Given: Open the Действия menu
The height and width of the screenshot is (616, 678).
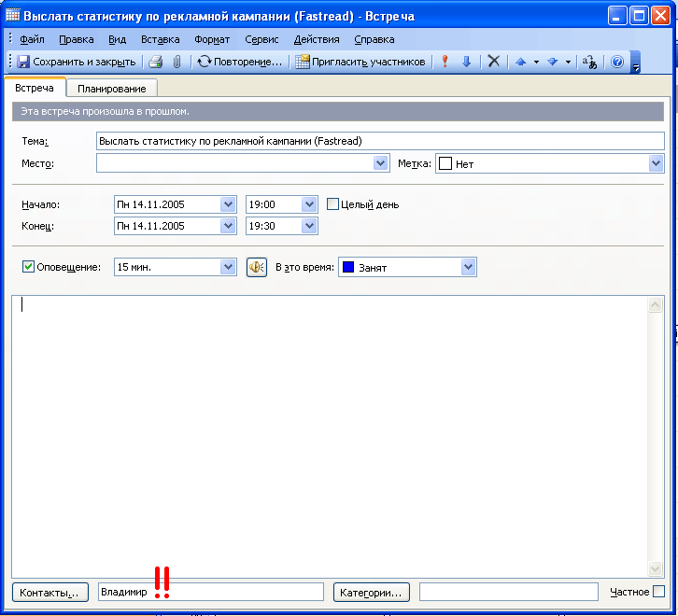Looking at the screenshot, I should [x=317, y=39].
